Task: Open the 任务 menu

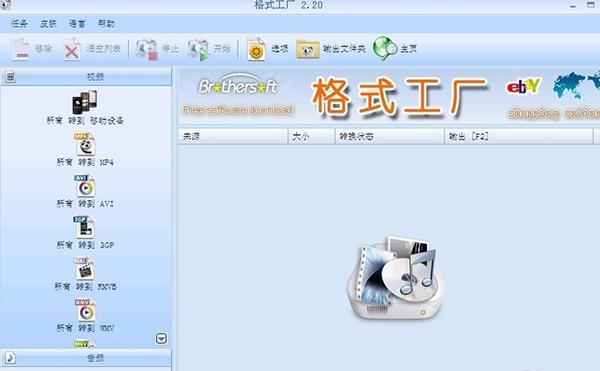Action: (x=19, y=24)
